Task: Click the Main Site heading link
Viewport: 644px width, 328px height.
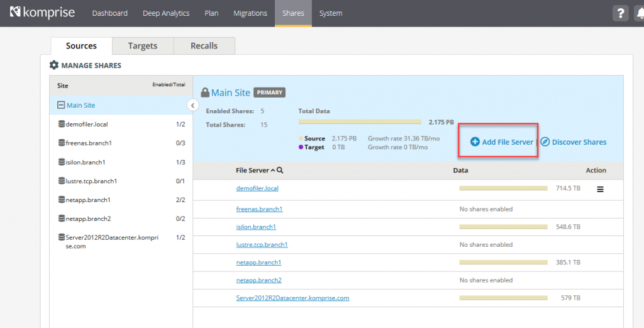Action: pos(230,93)
